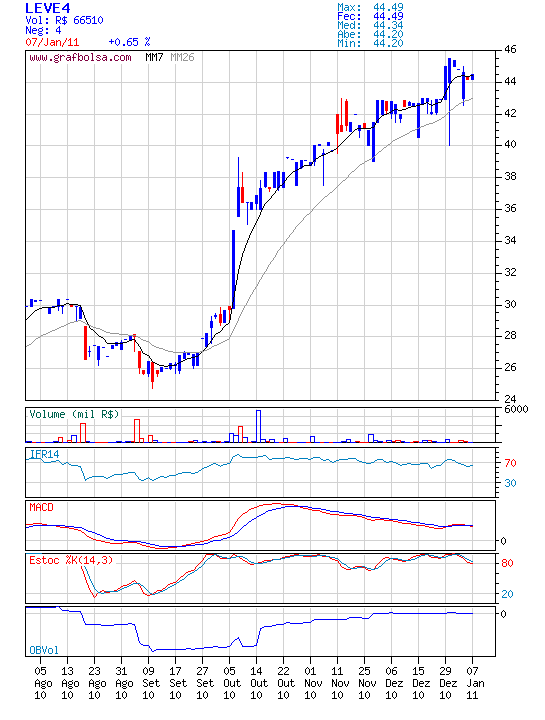The height and width of the screenshot is (720, 545).
Task: Click the LEVE4 ticker title
Action: tap(47, 8)
